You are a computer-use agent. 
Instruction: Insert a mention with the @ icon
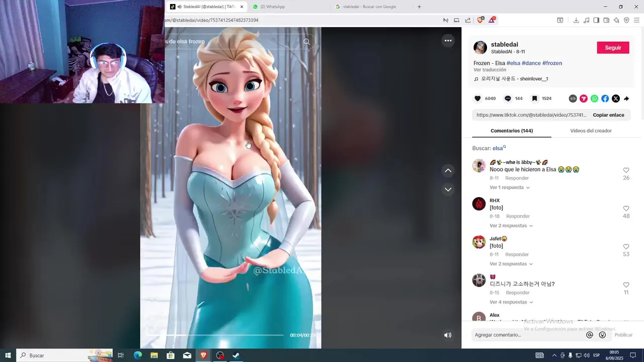590,335
